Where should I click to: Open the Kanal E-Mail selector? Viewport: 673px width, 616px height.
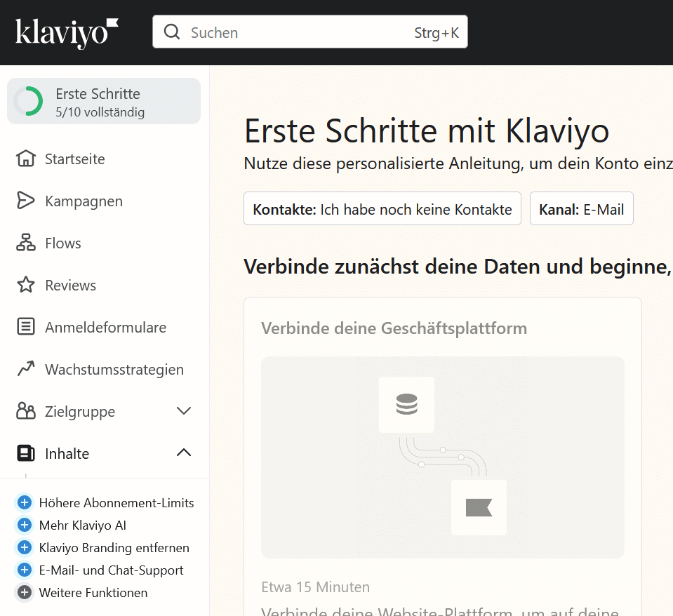click(x=582, y=208)
